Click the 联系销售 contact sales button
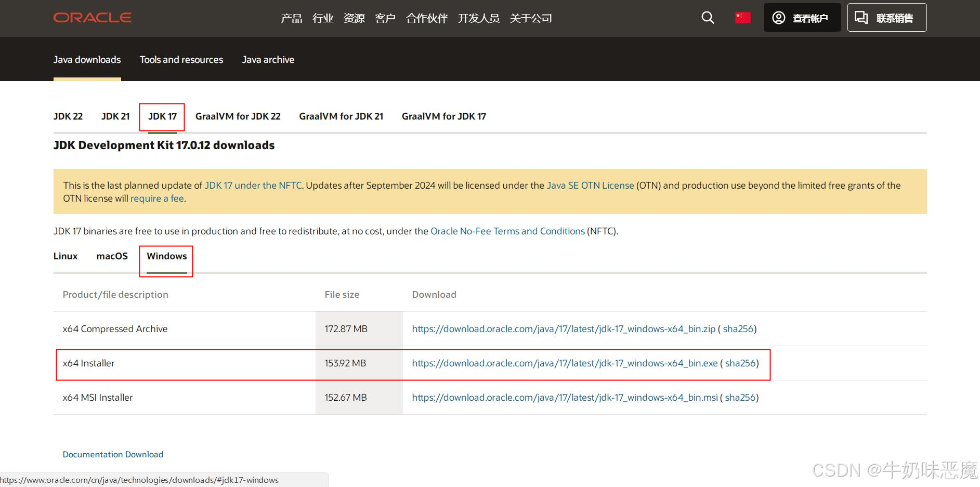Viewport: 980px width, 487px height. pyautogui.click(x=887, y=18)
